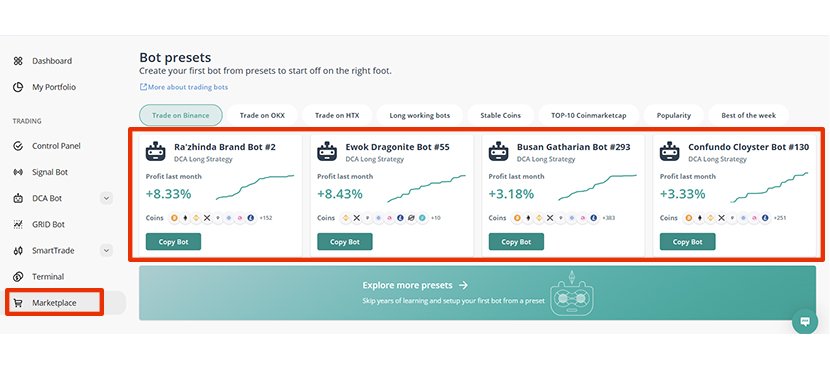Expand the DCA Bot submenu chevron
830x370 pixels.
pyautogui.click(x=106, y=198)
